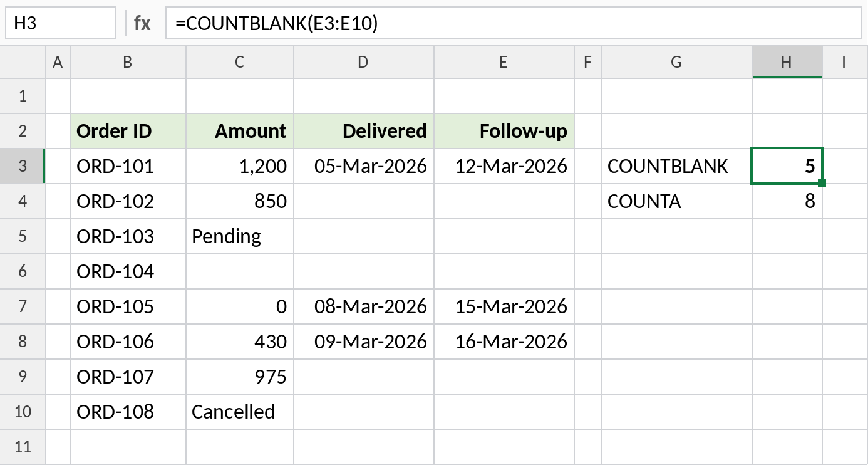Click the amount 430 cell
The image size is (868, 465).
click(x=240, y=342)
